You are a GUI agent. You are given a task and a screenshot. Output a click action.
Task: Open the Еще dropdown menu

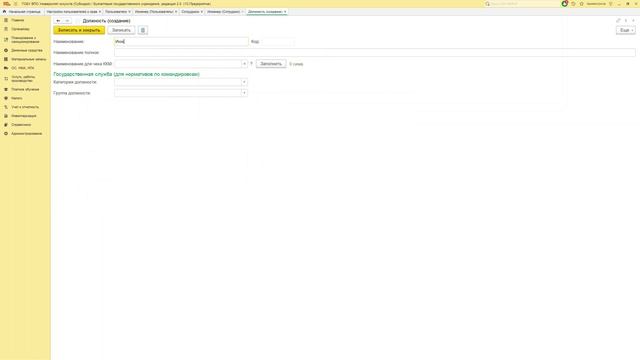626,30
